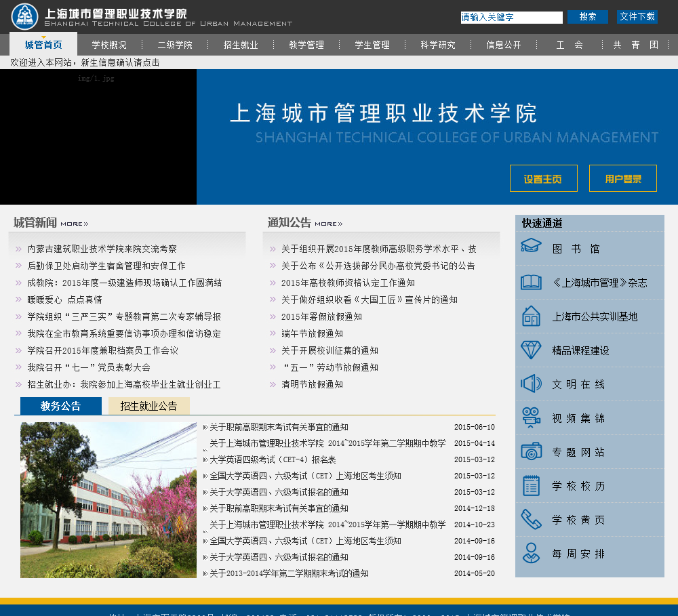Click the college logo in the header
Image resolution: width=678 pixels, height=616 pixels.
(x=25, y=16)
